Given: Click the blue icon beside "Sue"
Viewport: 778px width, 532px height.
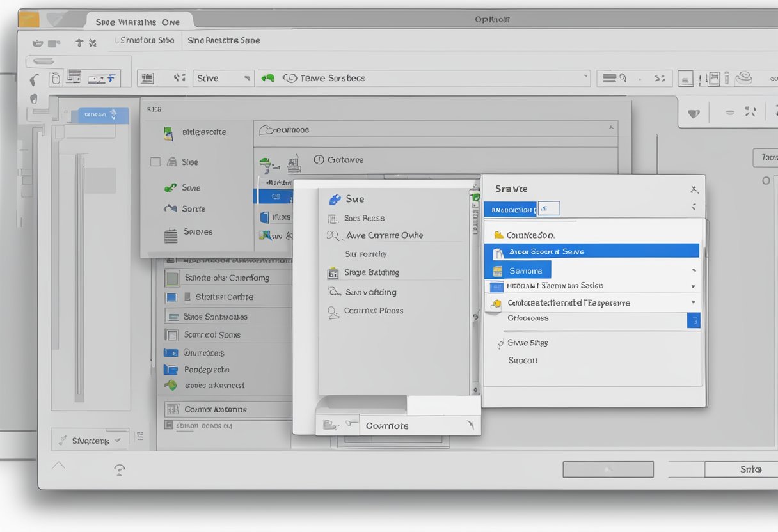Looking at the screenshot, I should click(335, 199).
